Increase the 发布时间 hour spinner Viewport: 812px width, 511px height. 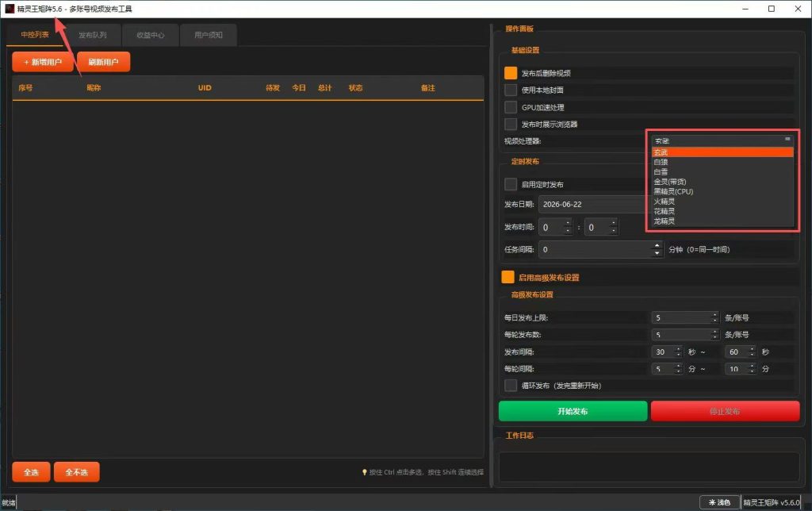[x=568, y=224]
